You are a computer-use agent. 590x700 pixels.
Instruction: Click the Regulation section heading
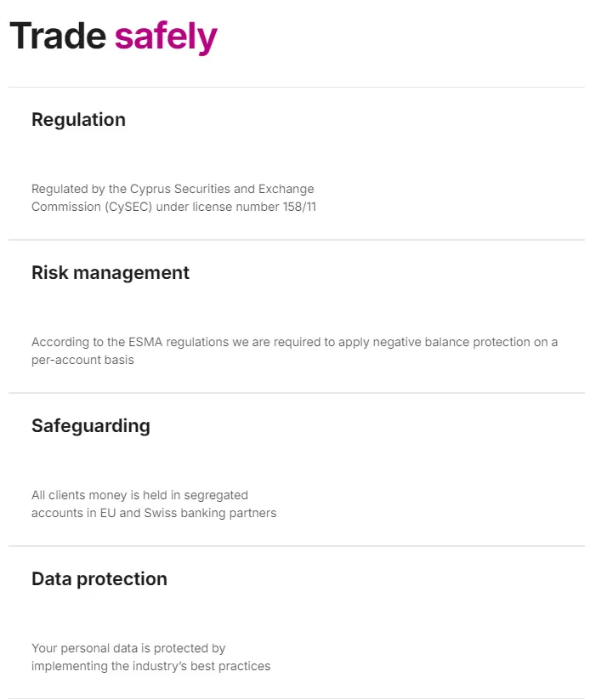pyautogui.click(x=78, y=120)
